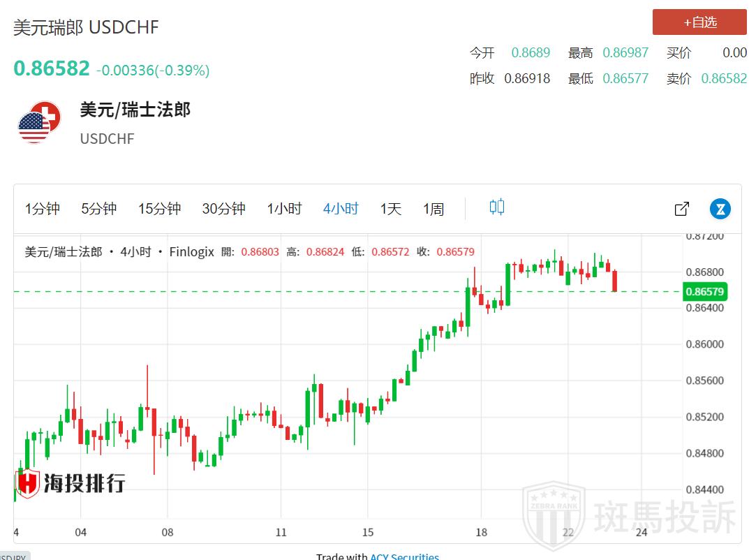Click date label 18 on time axis

tap(480, 532)
